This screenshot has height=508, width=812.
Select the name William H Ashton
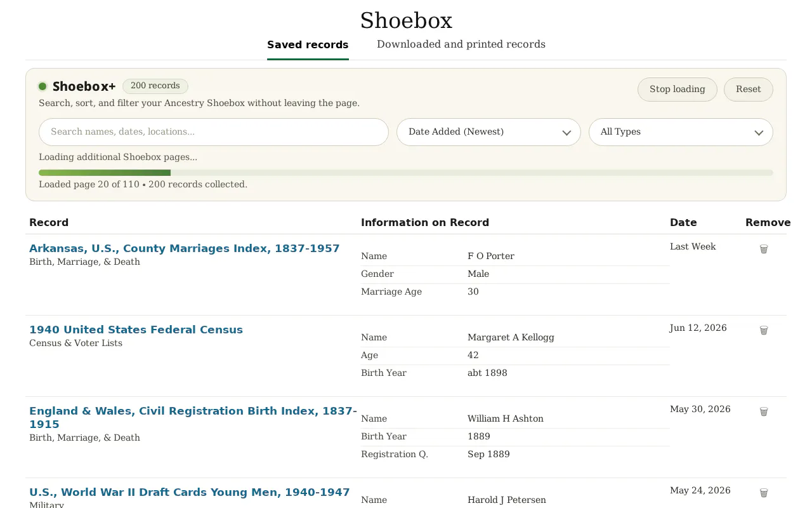(506, 418)
